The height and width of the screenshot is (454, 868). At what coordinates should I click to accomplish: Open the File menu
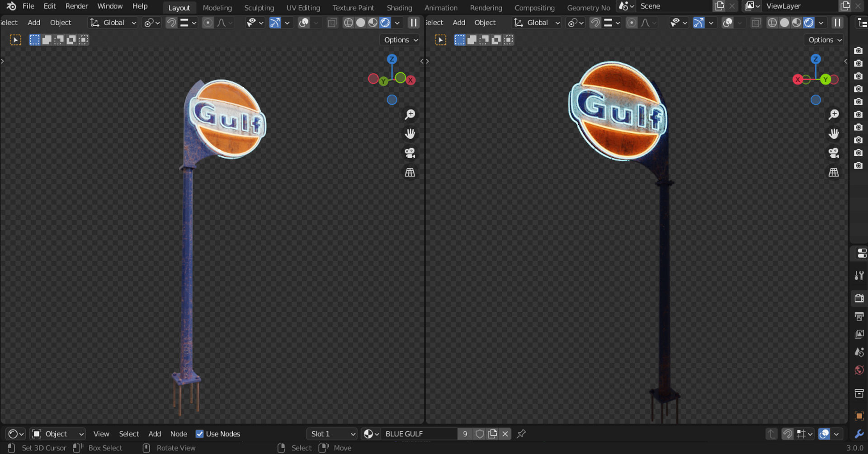[x=28, y=6]
